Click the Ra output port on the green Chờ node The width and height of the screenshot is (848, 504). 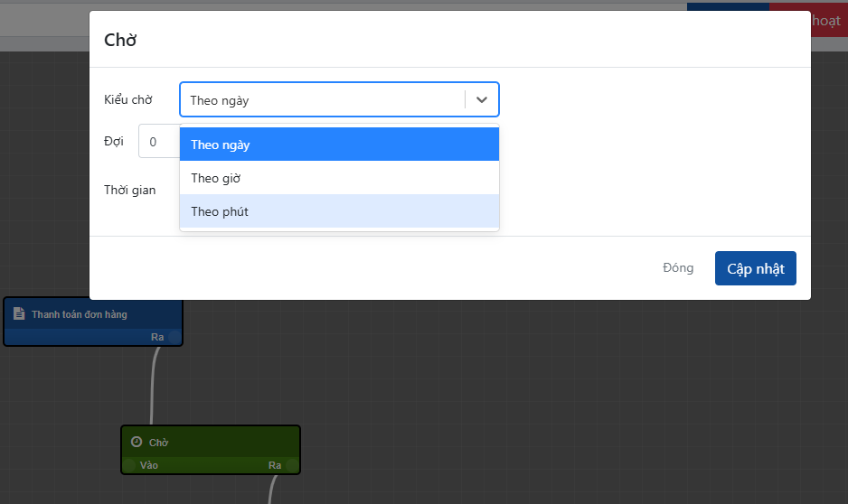pos(290,465)
